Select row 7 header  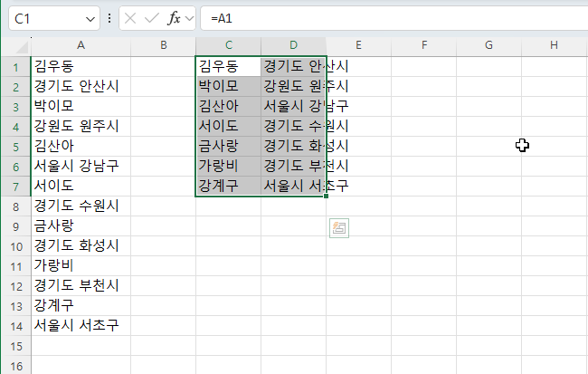(x=15, y=187)
